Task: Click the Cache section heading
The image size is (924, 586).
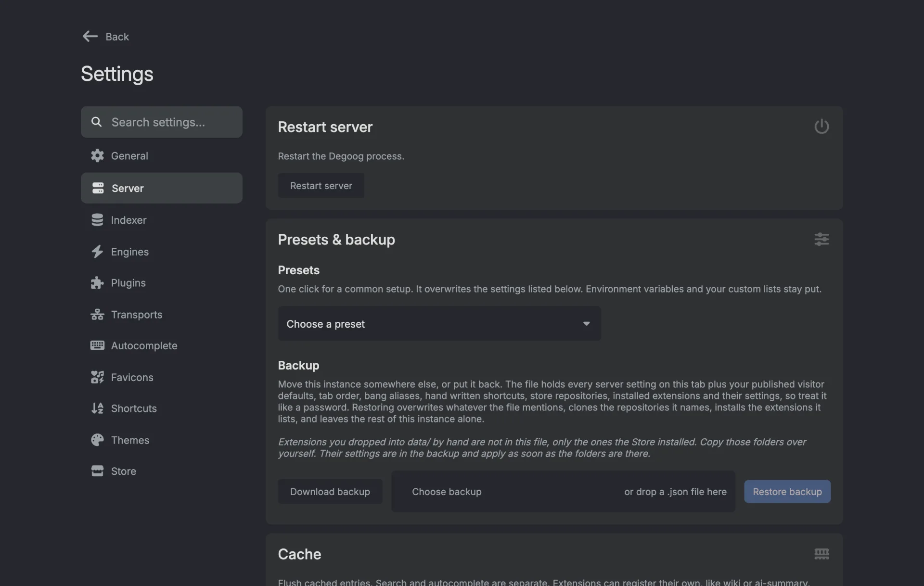Action: tap(299, 554)
